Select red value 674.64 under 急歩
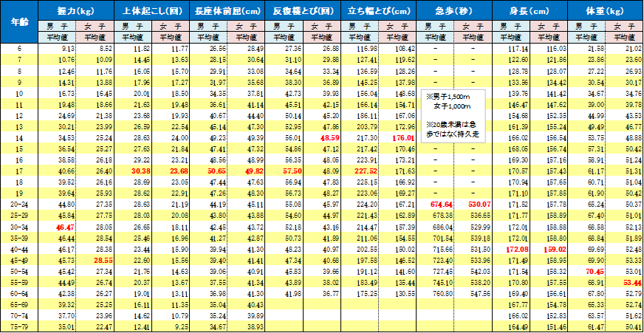This screenshot has height=333, width=644. click(442, 204)
